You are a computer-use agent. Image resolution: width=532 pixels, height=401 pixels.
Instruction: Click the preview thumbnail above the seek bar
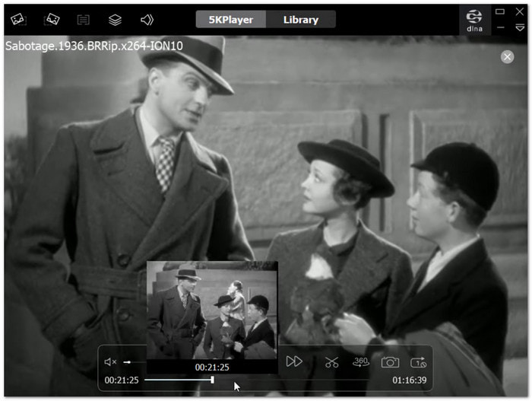click(212, 310)
